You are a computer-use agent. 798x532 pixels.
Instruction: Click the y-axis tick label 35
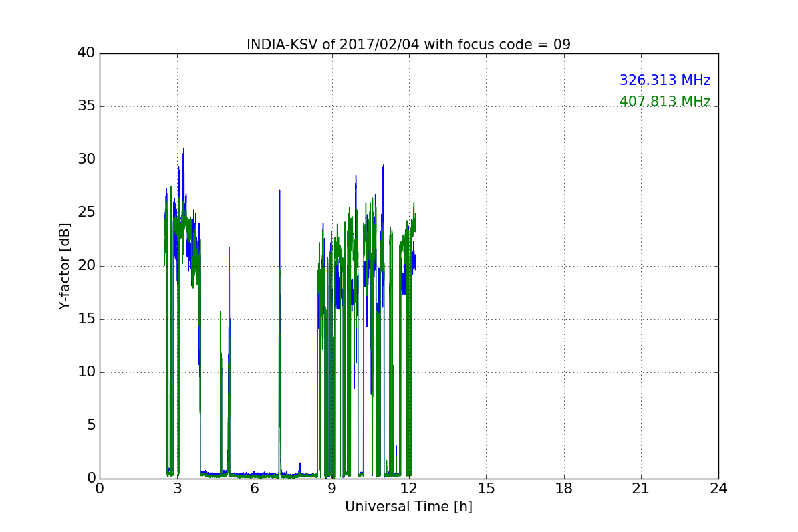click(x=86, y=106)
